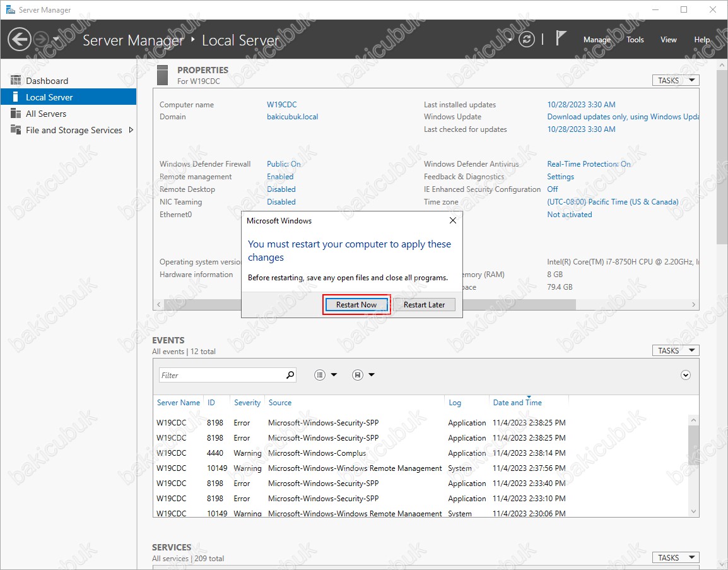Open the View menu
The width and height of the screenshot is (728, 570).
coord(668,40)
